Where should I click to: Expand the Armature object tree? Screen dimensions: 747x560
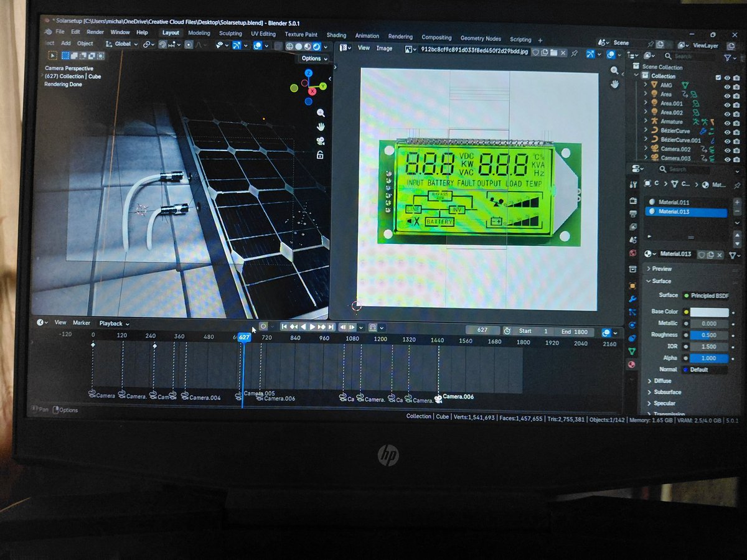click(x=646, y=121)
